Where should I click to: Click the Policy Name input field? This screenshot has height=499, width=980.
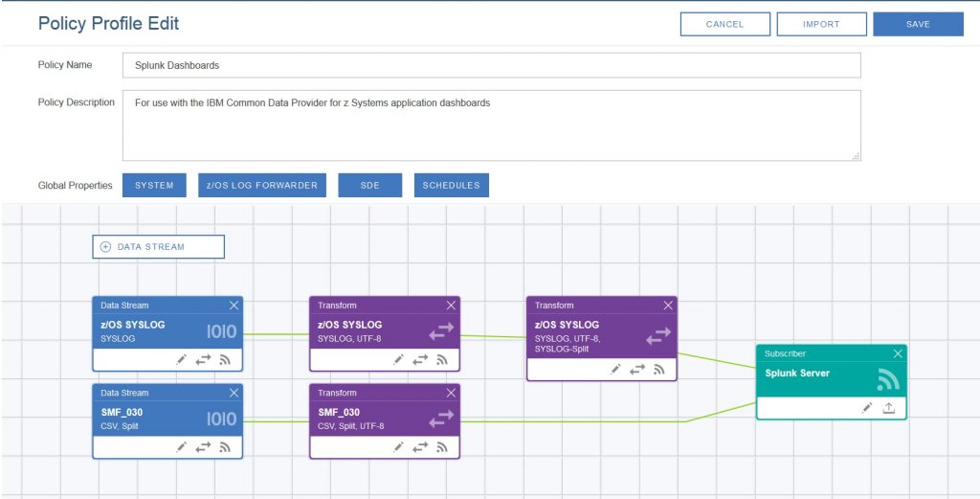[491, 65]
